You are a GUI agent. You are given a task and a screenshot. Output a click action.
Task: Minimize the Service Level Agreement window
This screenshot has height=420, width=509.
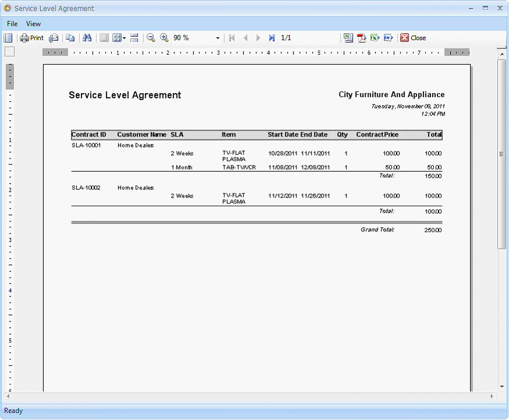coord(471,8)
